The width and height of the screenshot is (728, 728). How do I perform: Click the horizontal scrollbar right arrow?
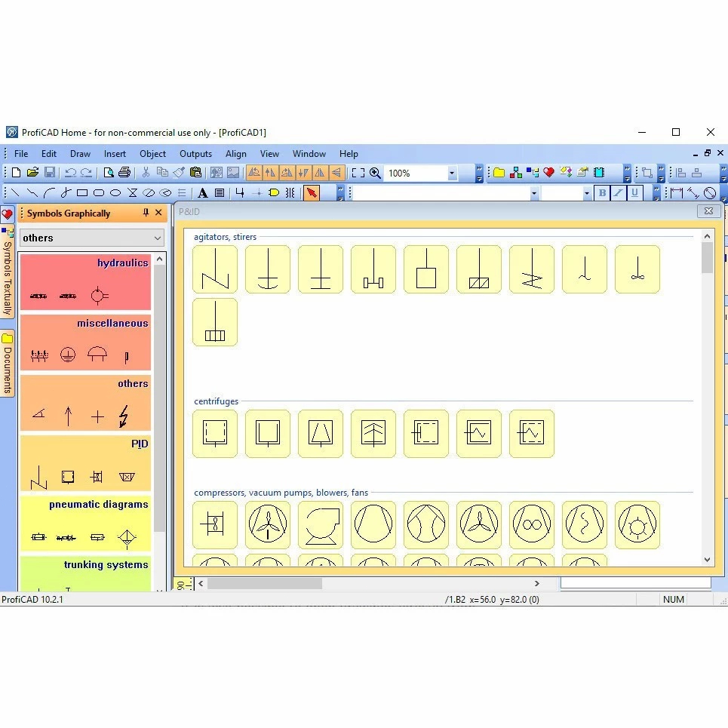536,584
